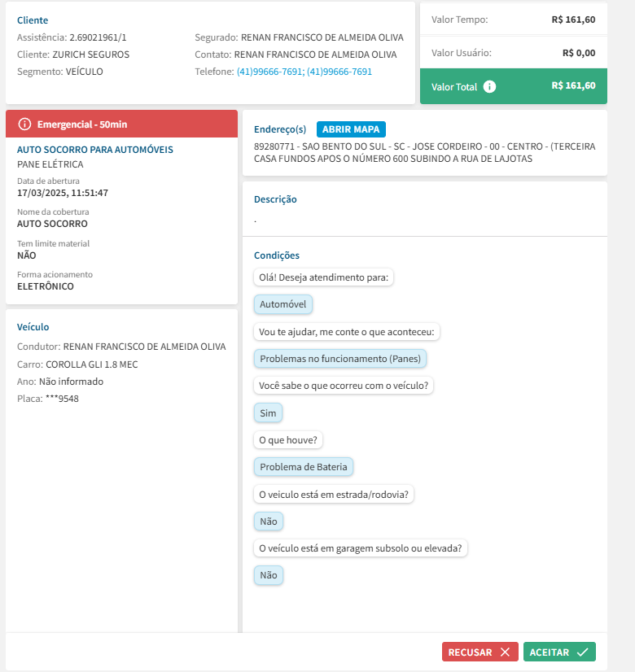Click the vehicle plate ***9548
This screenshot has width=635, height=672.
(x=62, y=399)
